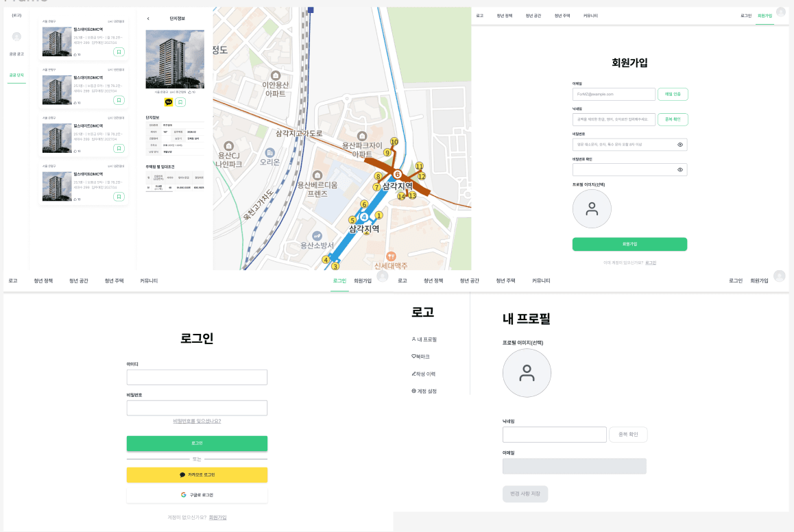Click the green 로그인 submit button
Viewport: 794px width, 532px height.
point(197,444)
